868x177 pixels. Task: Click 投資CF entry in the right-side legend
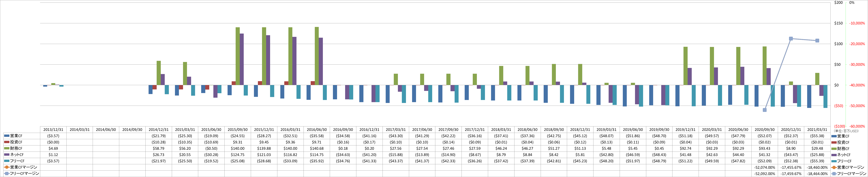[840, 143]
